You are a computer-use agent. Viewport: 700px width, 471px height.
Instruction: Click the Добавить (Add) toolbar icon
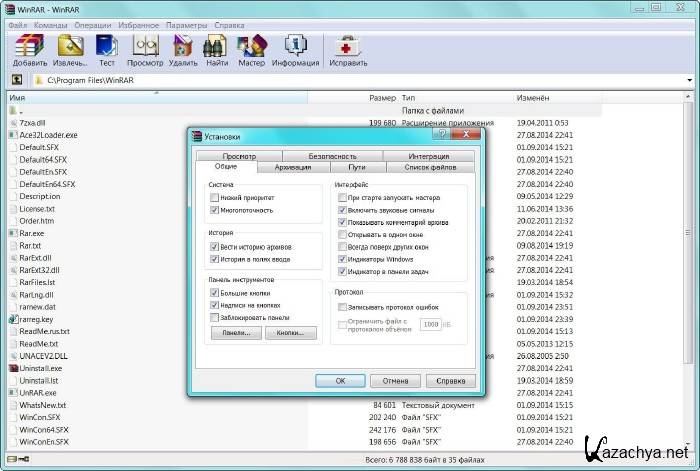[x=30, y=46]
